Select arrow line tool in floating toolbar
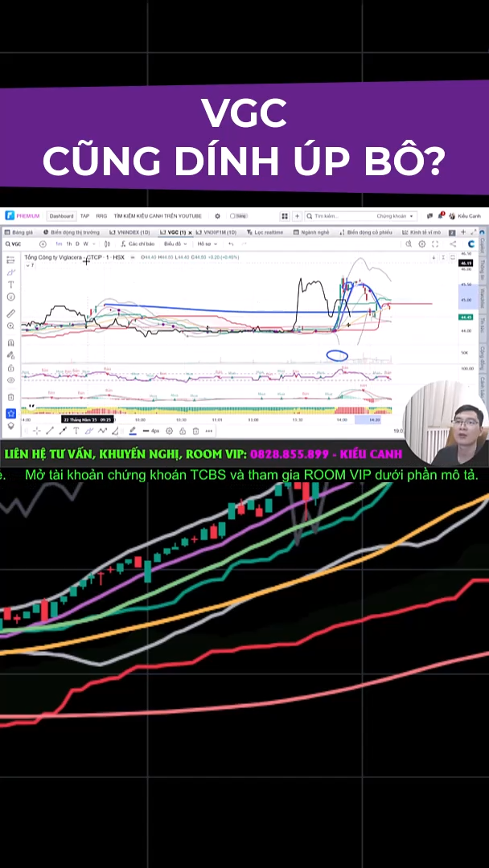Image resolution: width=489 pixels, height=868 pixels. pos(63,431)
